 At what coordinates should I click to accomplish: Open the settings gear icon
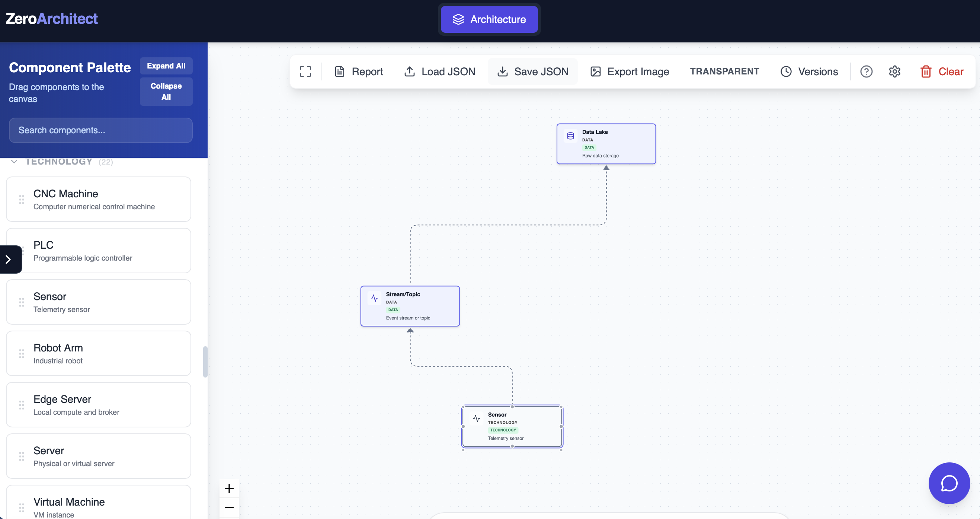(895, 71)
